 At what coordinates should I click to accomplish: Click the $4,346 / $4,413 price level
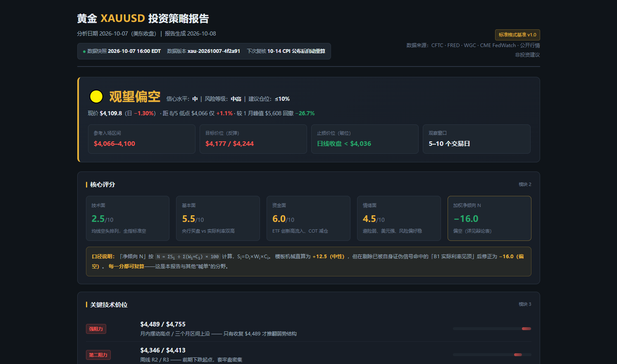[163, 350]
